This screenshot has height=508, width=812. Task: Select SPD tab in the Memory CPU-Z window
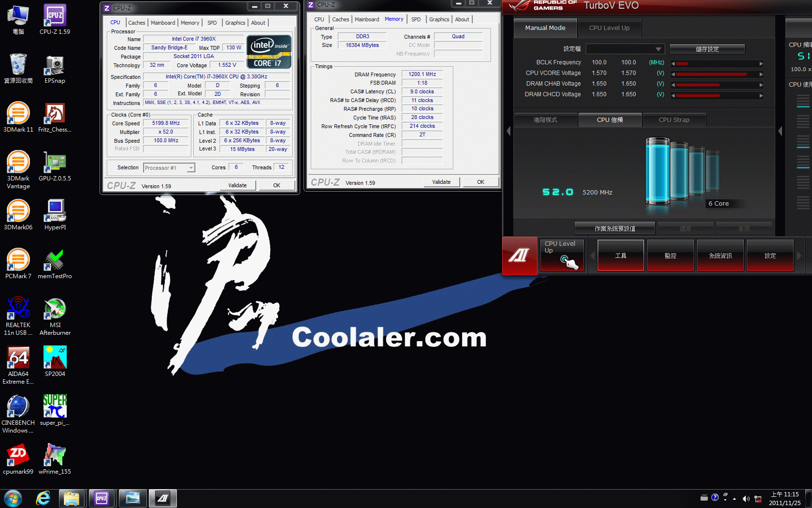pos(416,19)
